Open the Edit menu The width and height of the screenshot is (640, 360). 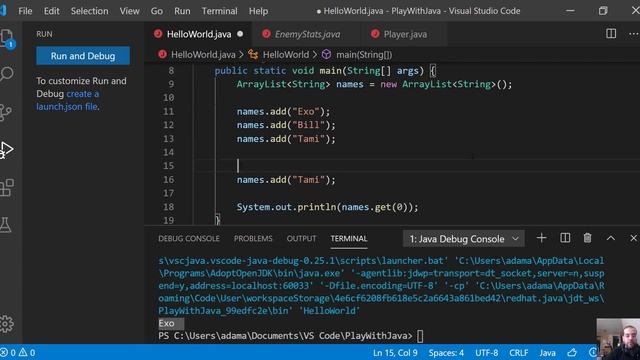coord(51,11)
